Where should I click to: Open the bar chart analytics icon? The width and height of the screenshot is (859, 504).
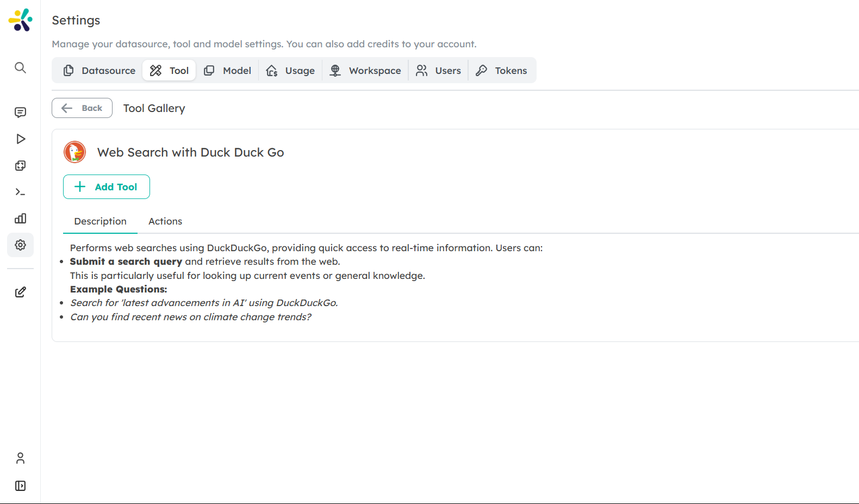20,219
